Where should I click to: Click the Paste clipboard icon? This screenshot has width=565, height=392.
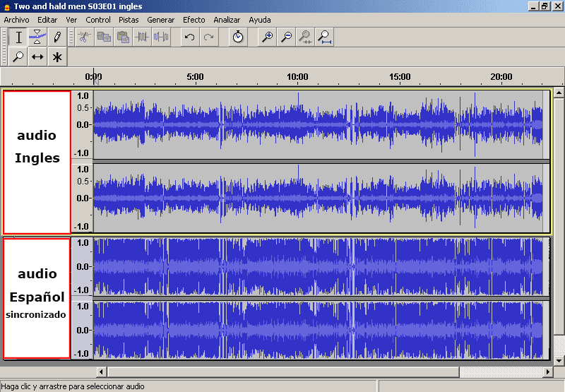(123, 37)
